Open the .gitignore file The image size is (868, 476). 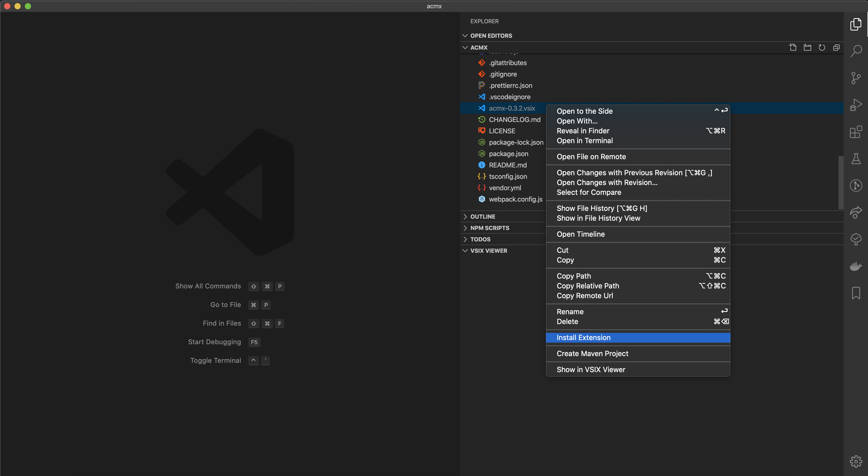coord(503,74)
